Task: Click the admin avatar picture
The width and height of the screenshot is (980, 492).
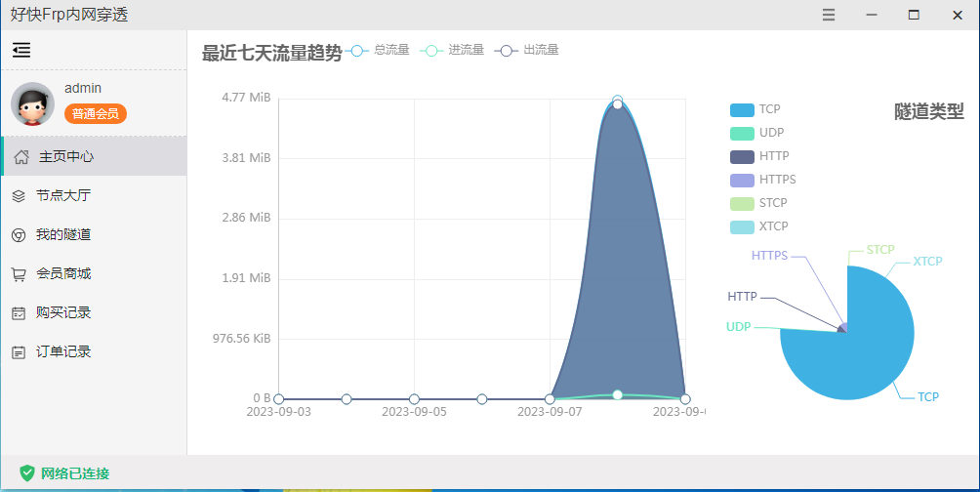Action: 32,103
